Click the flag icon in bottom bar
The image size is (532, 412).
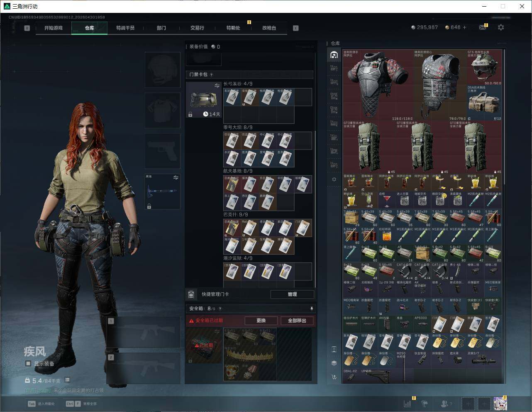pyautogui.click(x=425, y=404)
